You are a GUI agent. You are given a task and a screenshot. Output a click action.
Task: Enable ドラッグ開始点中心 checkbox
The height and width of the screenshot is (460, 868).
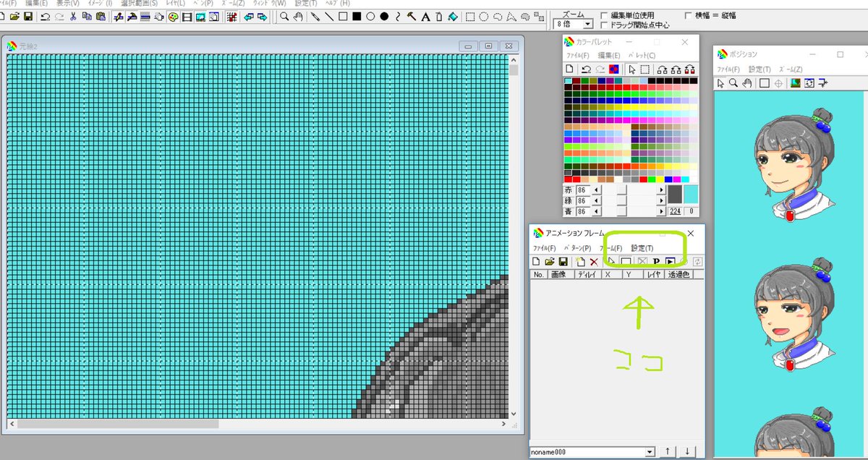point(604,25)
